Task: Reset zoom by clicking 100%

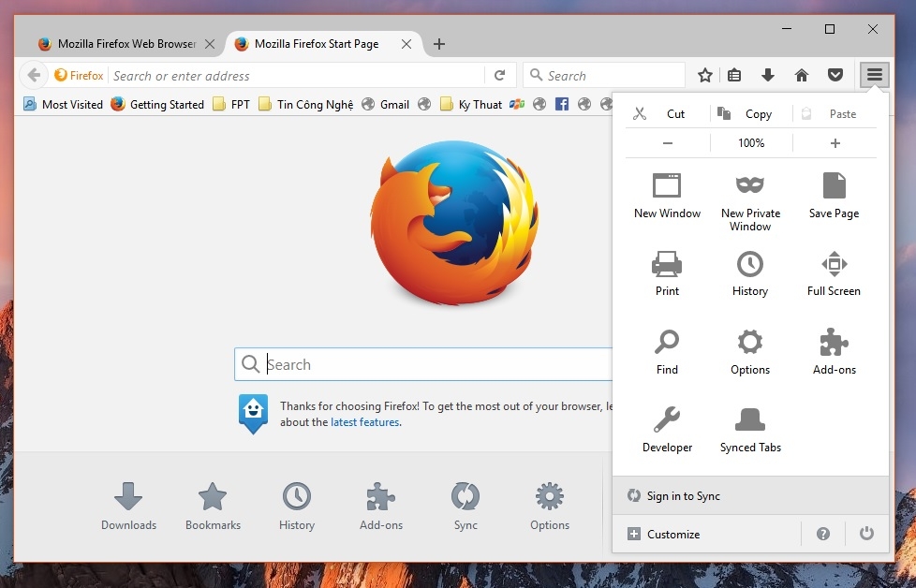Action: pyautogui.click(x=751, y=143)
